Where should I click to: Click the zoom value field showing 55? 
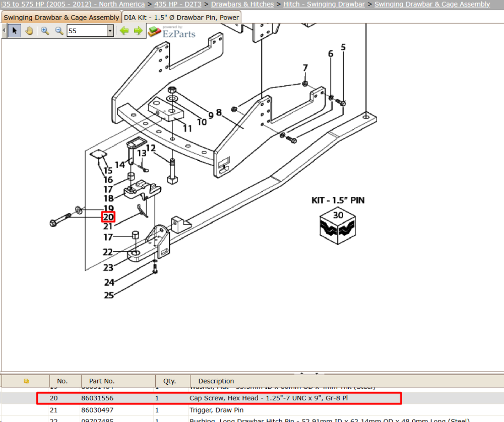coord(87,31)
